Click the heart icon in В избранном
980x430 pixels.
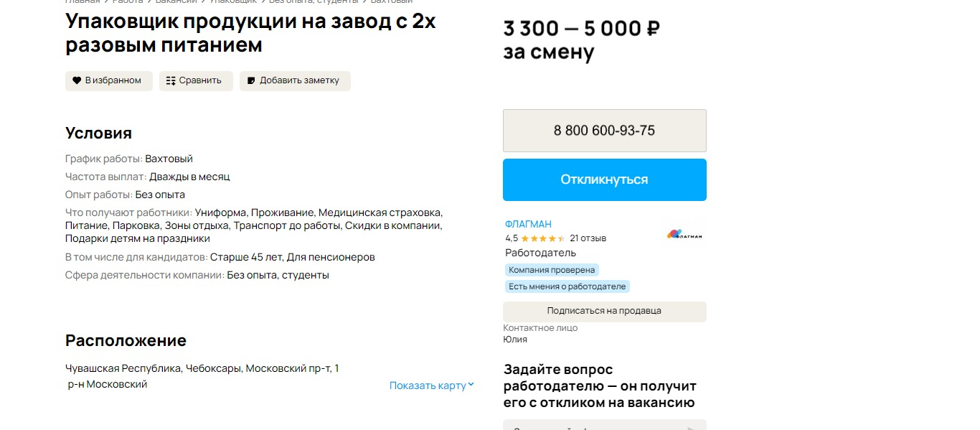(x=77, y=80)
